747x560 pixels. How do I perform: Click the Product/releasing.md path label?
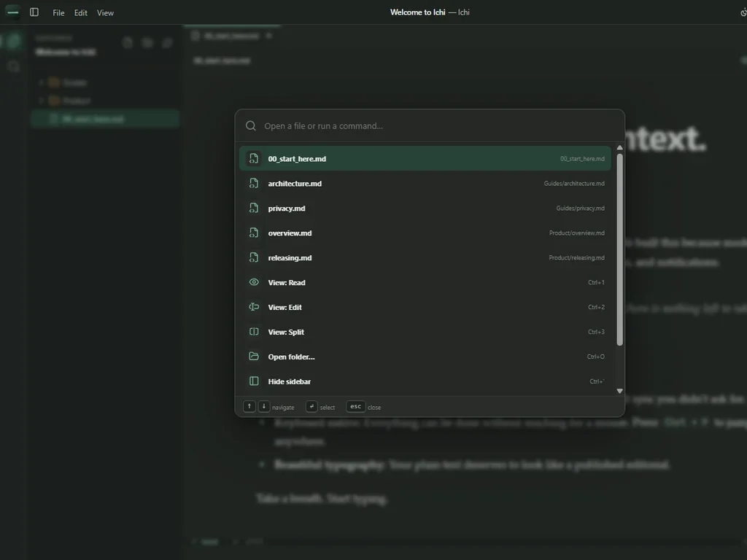click(576, 257)
